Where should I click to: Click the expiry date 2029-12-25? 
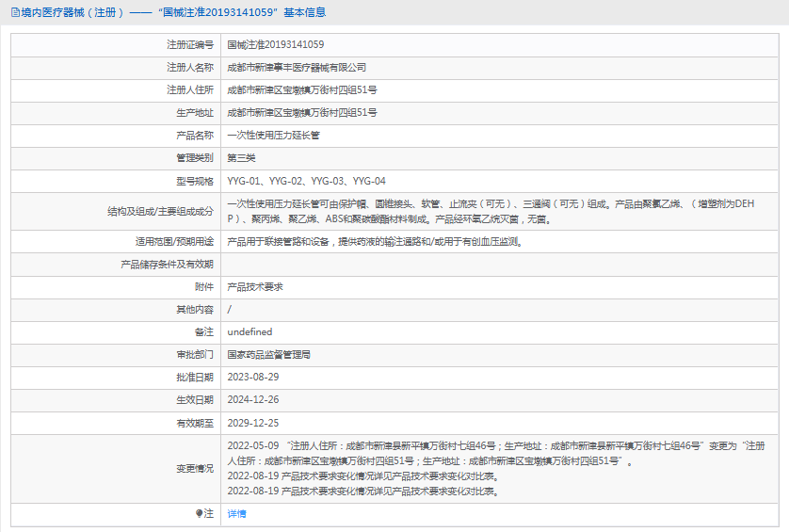(253, 424)
